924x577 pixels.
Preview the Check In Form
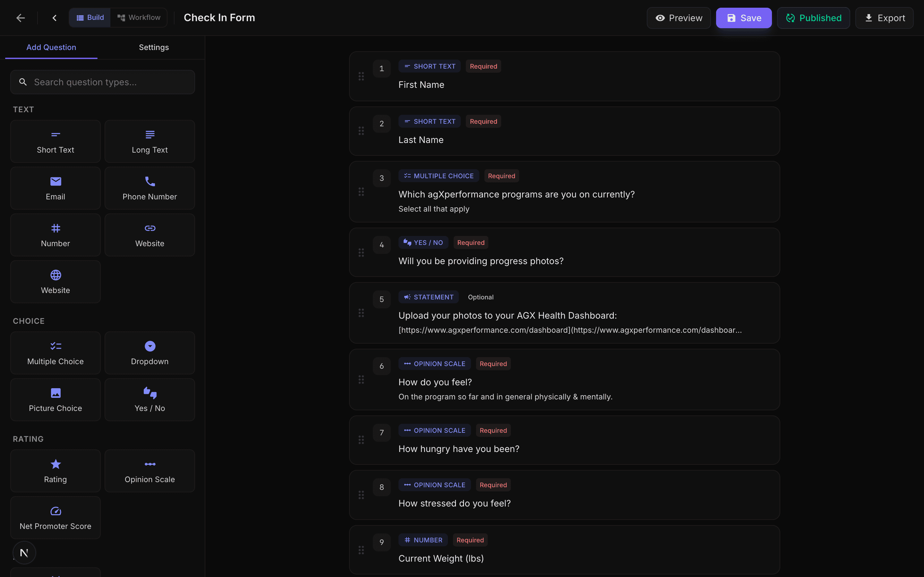point(678,18)
